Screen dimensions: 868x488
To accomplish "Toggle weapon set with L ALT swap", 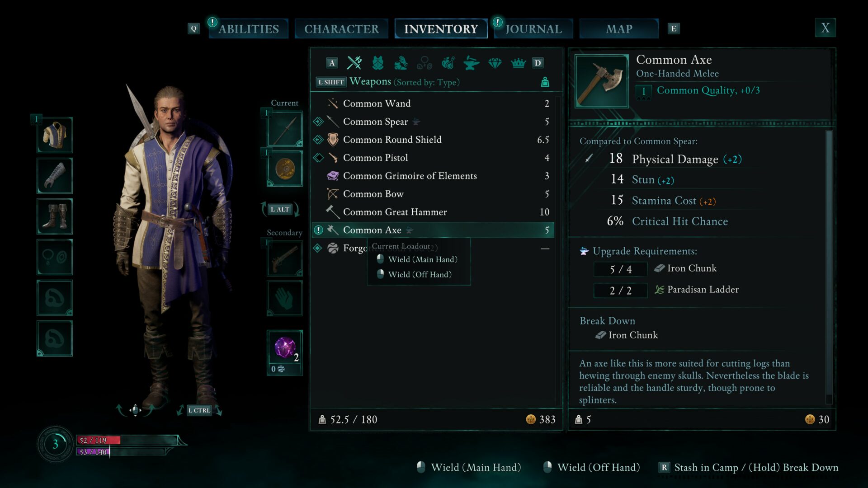I will click(x=280, y=209).
